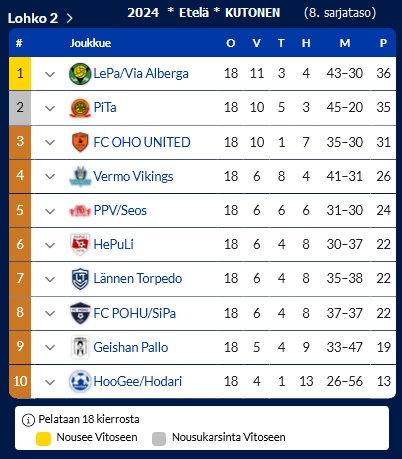The image size is (402, 459).
Task: Click the P points column header
Action: (x=383, y=43)
